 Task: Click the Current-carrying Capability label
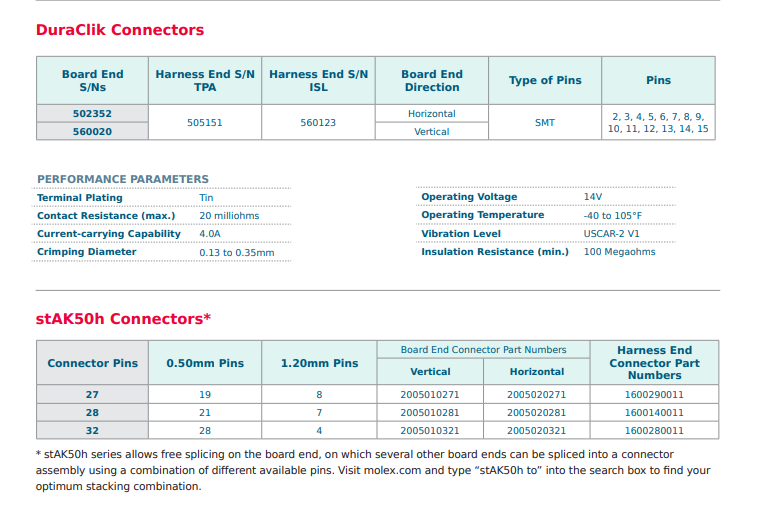coord(109,234)
